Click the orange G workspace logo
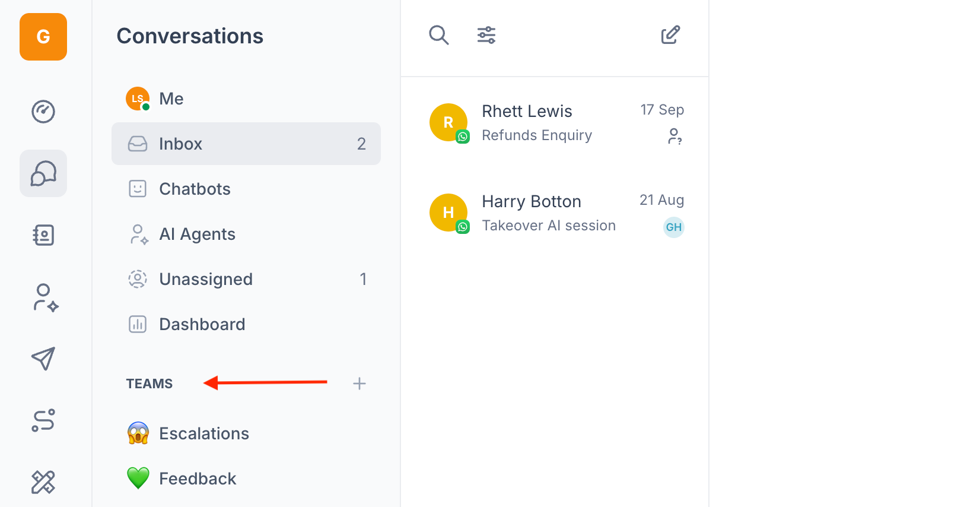Image resolution: width=980 pixels, height=507 pixels. [43, 37]
